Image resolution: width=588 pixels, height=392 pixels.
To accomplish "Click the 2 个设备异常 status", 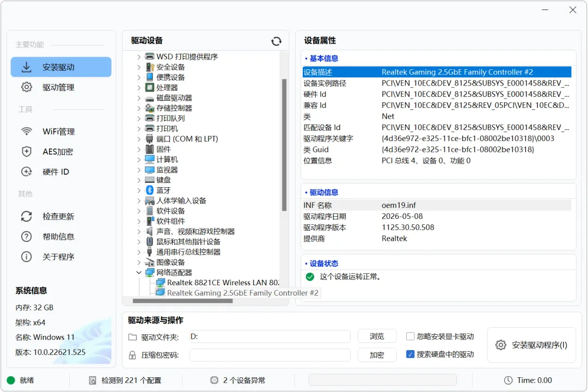I will pyautogui.click(x=244, y=381).
